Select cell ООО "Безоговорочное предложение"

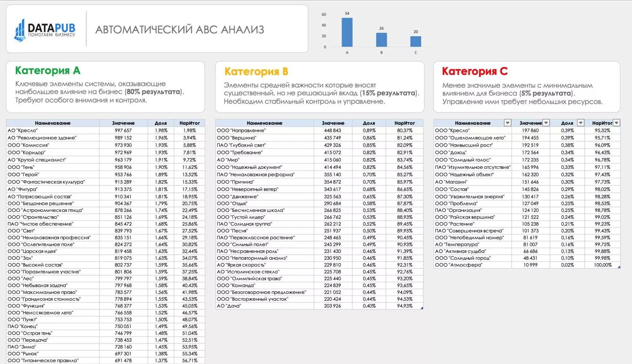point(265,292)
